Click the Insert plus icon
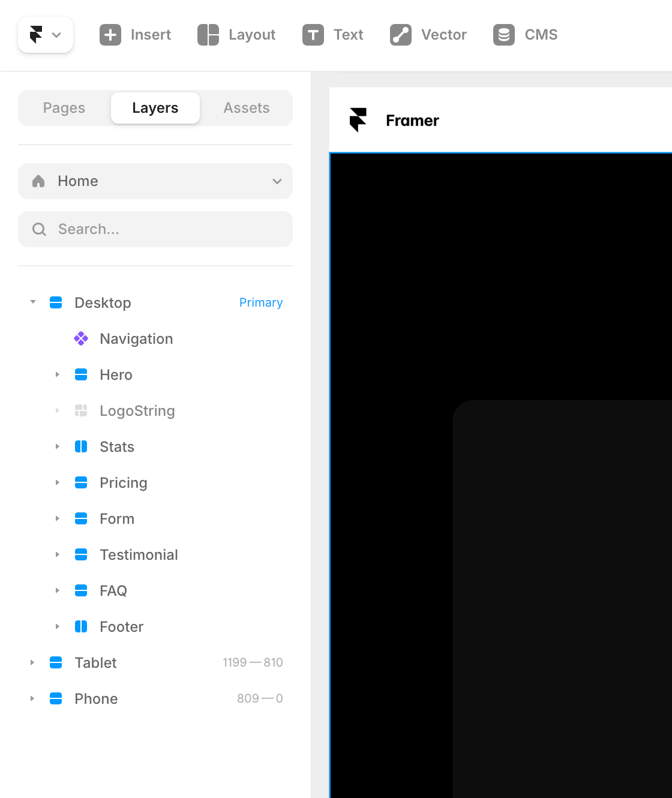672x798 pixels. pos(110,35)
